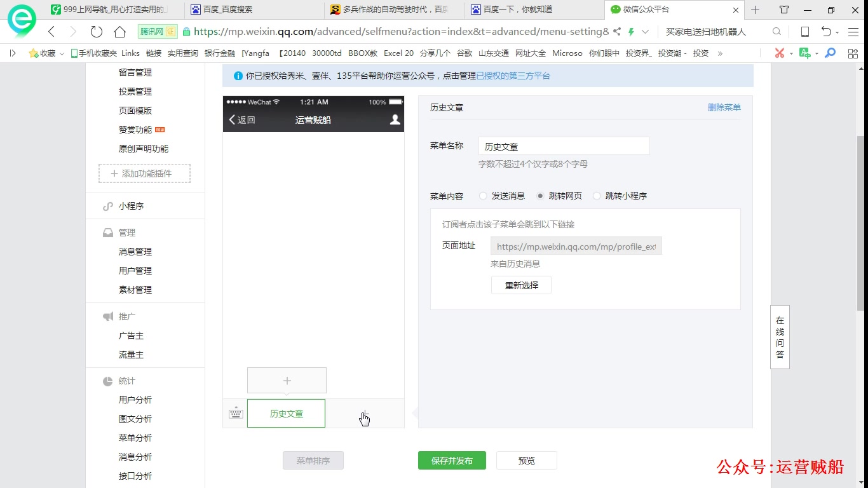The height and width of the screenshot is (488, 868).
Task: Add submenu with plus above 历史文章
Action: tap(287, 381)
